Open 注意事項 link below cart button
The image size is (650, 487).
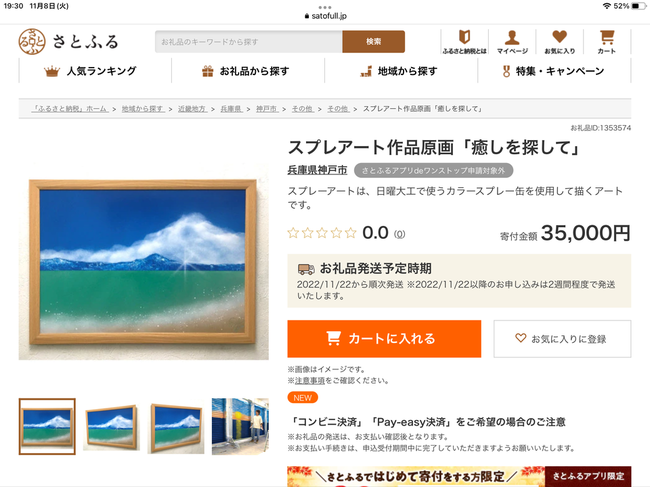pos(310,380)
